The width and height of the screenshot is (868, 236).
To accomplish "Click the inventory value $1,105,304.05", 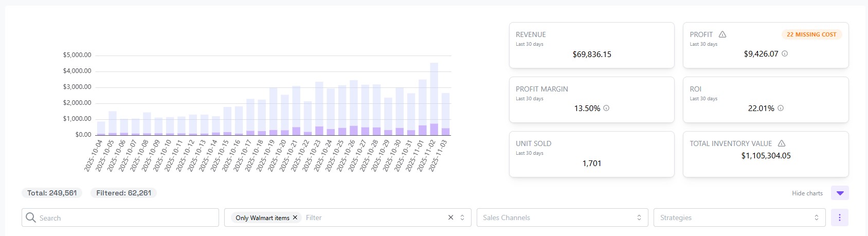I will click(766, 155).
